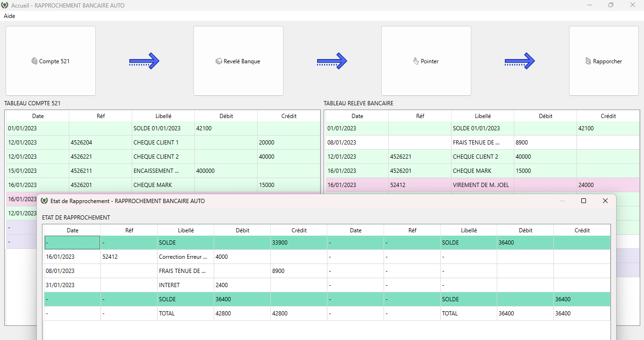644x340 pixels.
Task: Select the 42100 debit cell in Compte 521
Action: 226,128
